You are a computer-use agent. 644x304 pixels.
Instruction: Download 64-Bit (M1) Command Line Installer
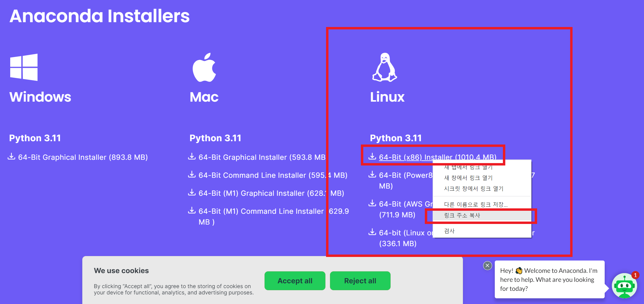click(274, 216)
